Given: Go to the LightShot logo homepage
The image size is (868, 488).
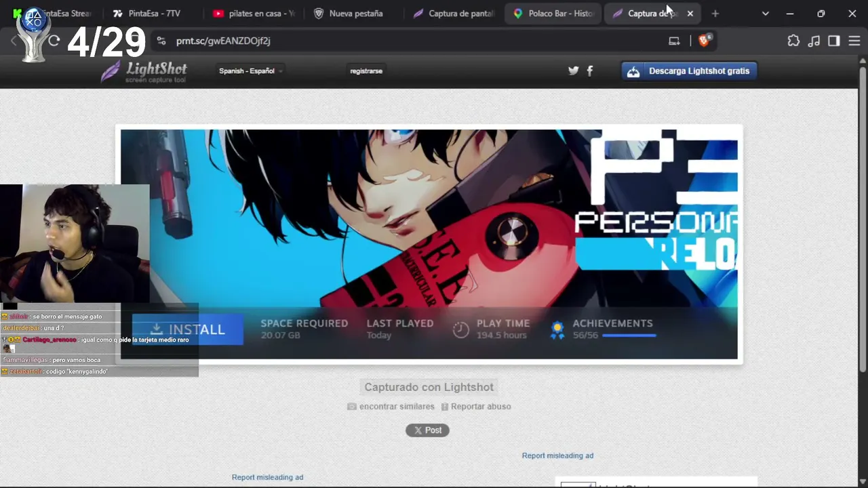Looking at the screenshot, I should [x=144, y=71].
